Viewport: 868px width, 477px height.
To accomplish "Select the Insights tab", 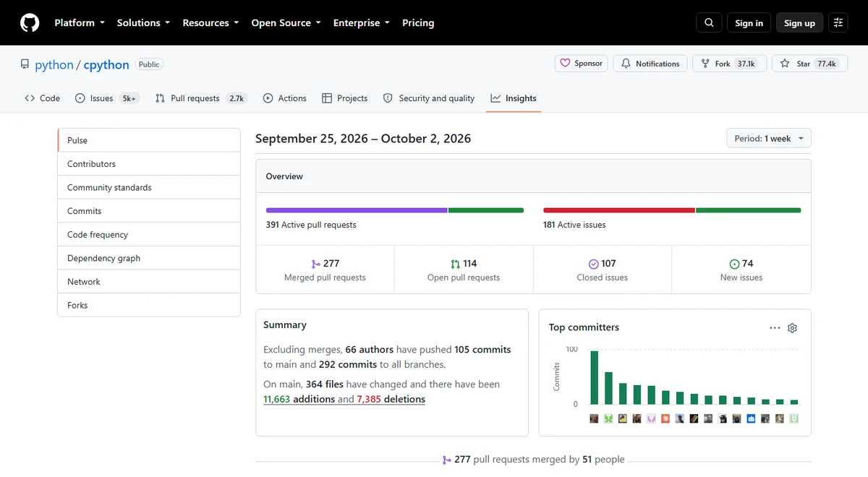I will [514, 98].
